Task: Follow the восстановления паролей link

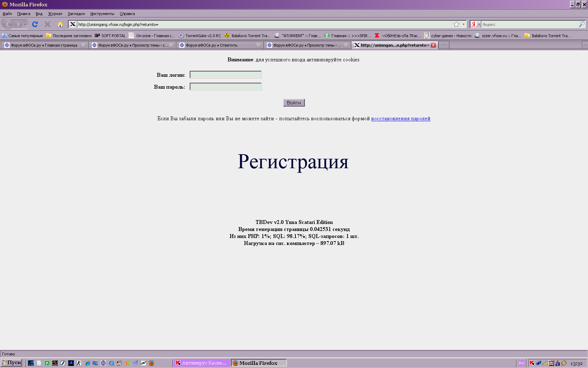Action: click(x=400, y=118)
